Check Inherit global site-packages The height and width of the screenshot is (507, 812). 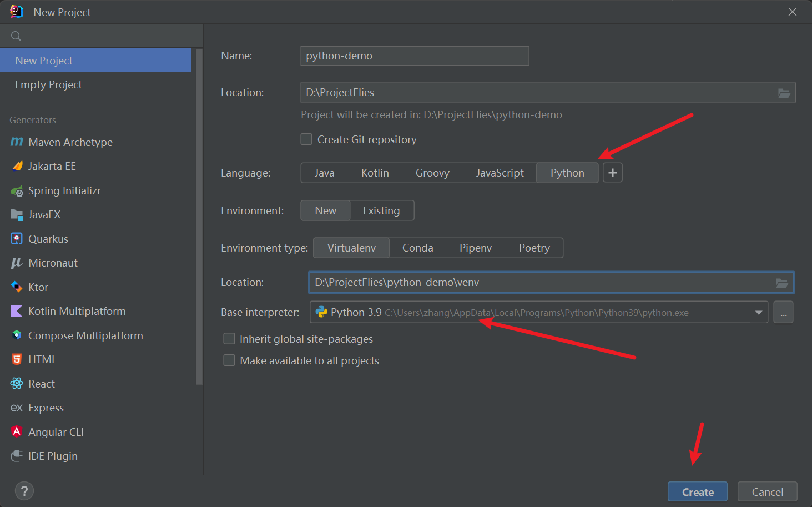(x=229, y=339)
